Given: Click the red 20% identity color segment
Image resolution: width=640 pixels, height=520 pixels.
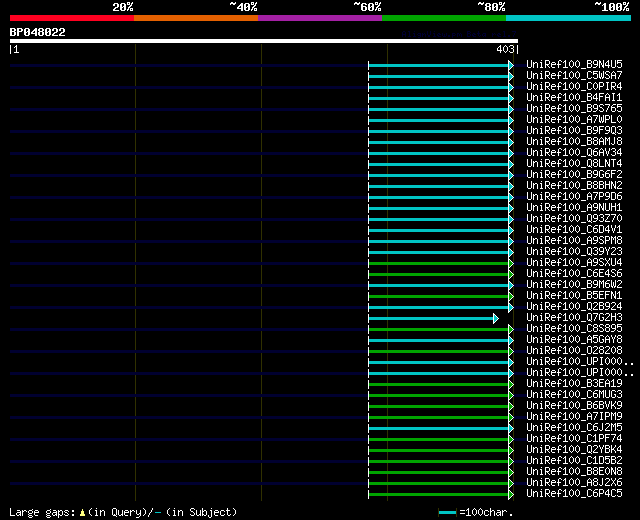Looking at the screenshot, I should click(72, 18).
